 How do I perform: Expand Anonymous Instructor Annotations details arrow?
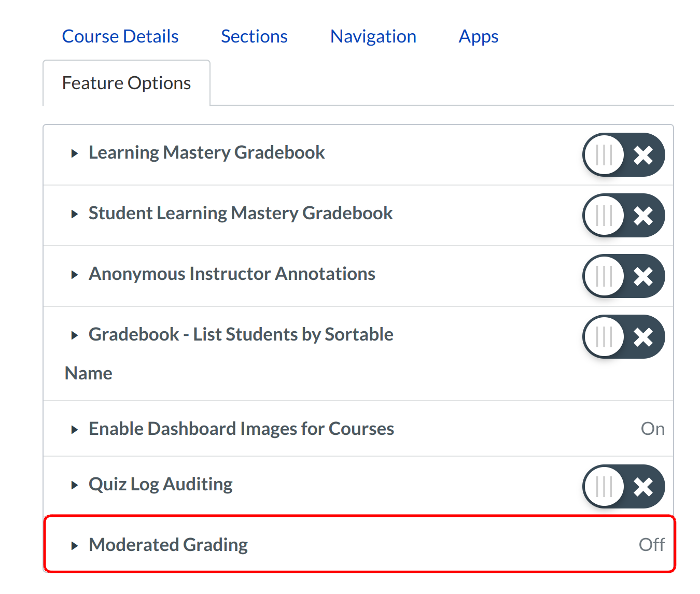point(75,275)
